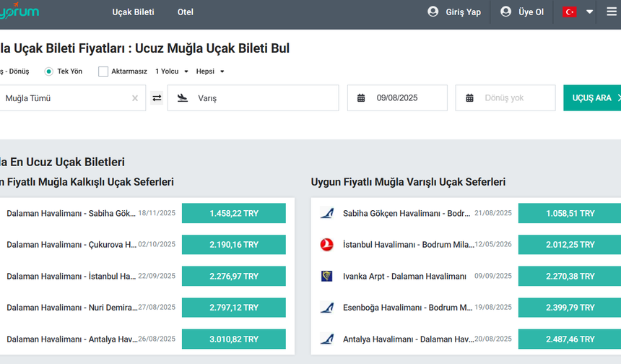Viewport: 621px width, 364px height.
Task: Swap departure and arrival airports
Action: pos(157,97)
